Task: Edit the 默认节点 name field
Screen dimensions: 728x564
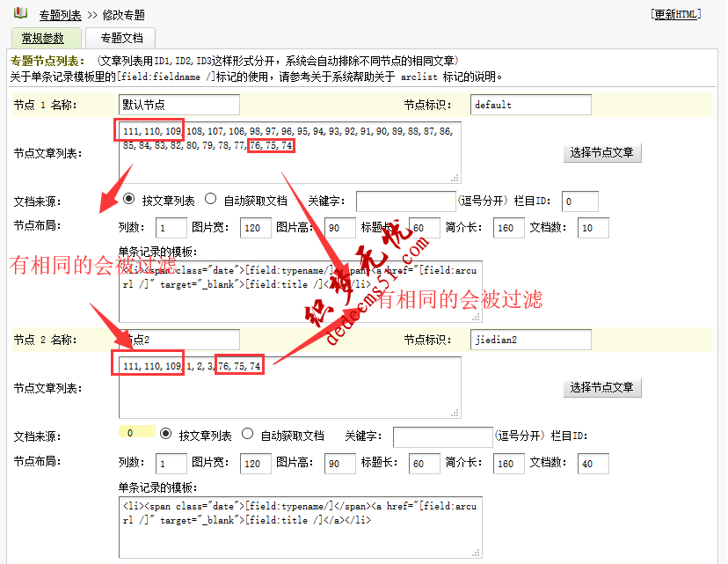Action: [178, 104]
